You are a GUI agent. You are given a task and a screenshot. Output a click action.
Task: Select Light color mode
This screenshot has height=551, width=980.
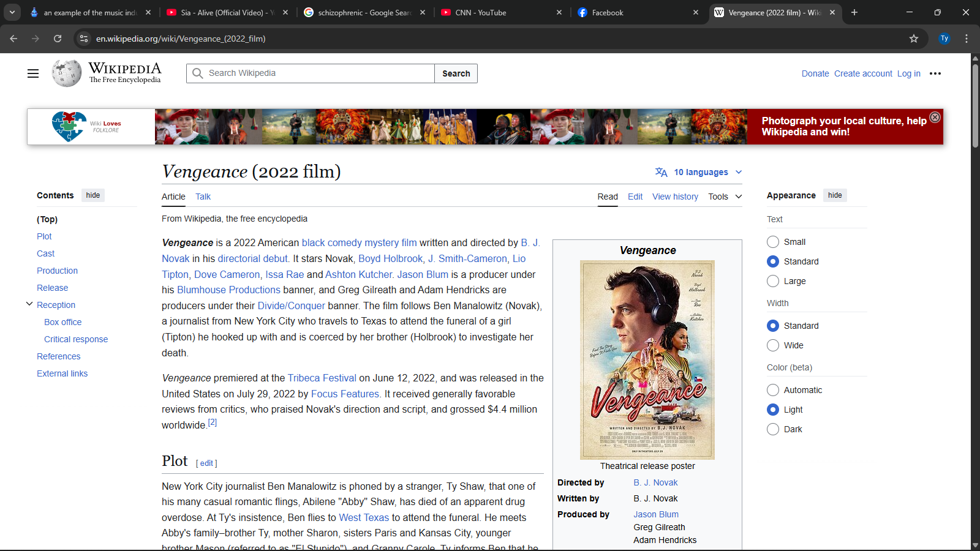[x=773, y=410]
